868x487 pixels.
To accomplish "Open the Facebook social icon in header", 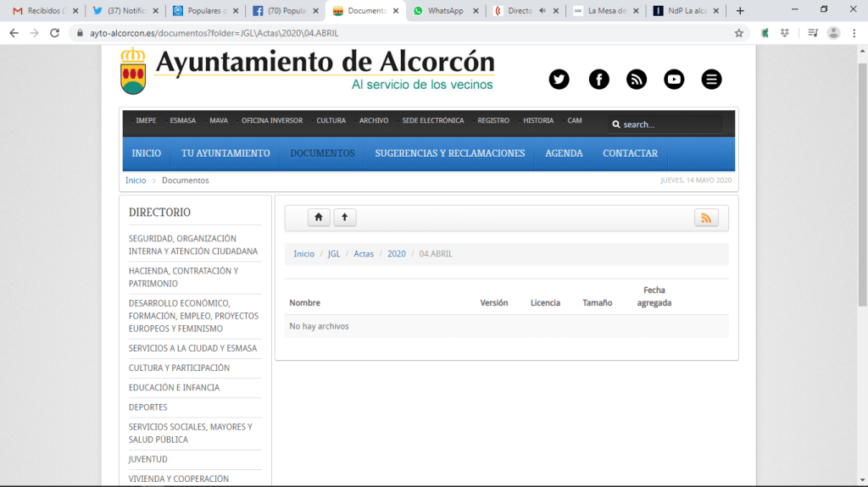I will [598, 80].
